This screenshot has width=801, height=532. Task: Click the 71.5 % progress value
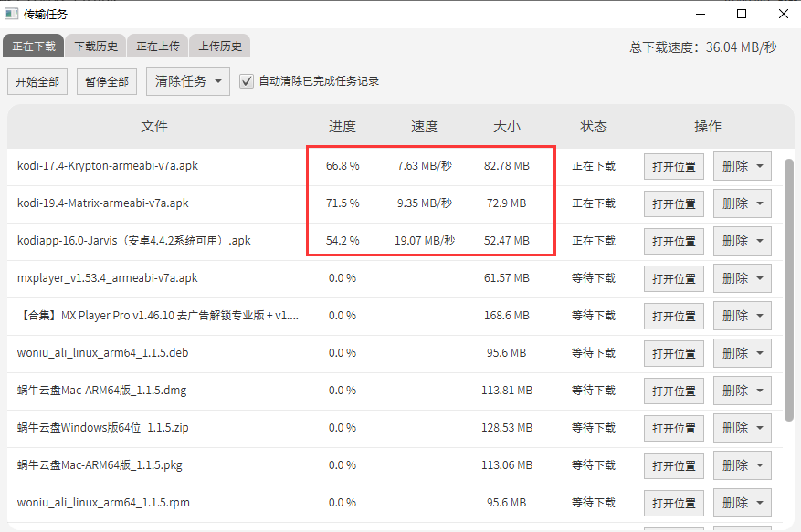click(x=343, y=203)
